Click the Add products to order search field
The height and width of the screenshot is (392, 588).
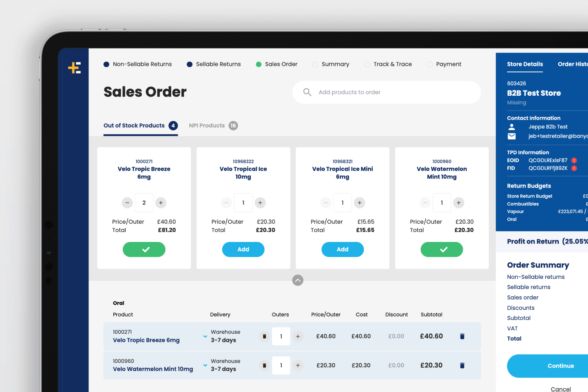(x=387, y=92)
